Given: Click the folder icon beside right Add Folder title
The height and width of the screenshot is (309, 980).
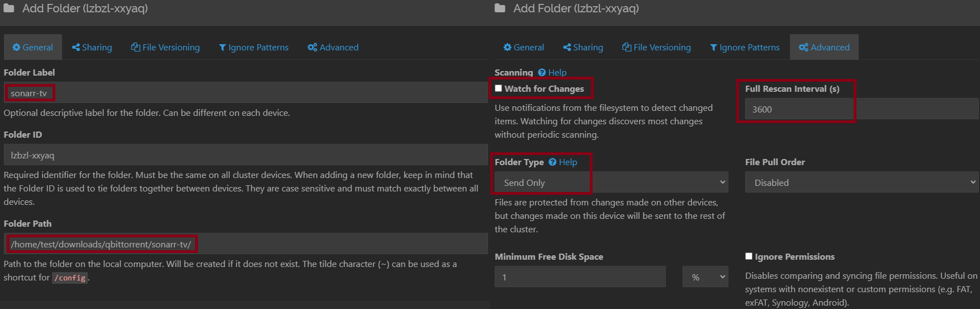Looking at the screenshot, I should tap(500, 8).
